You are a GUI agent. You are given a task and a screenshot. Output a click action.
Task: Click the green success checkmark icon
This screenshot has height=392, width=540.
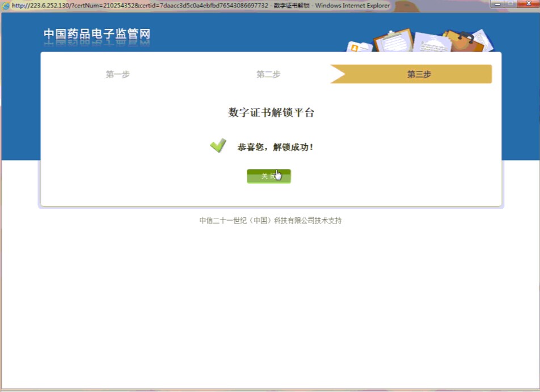point(218,146)
